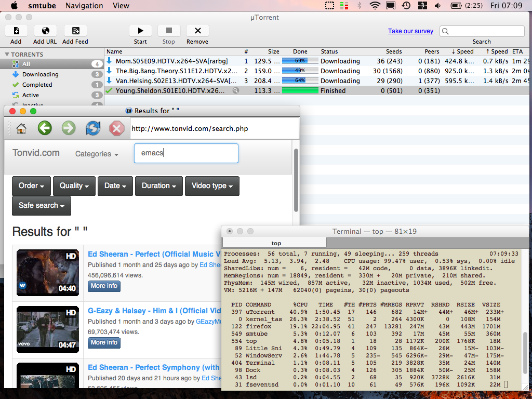This screenshot has height=399, width=532.
Task: Click the magnifier icon on the Young.Sheldon row
Action: tap(235, 90)
